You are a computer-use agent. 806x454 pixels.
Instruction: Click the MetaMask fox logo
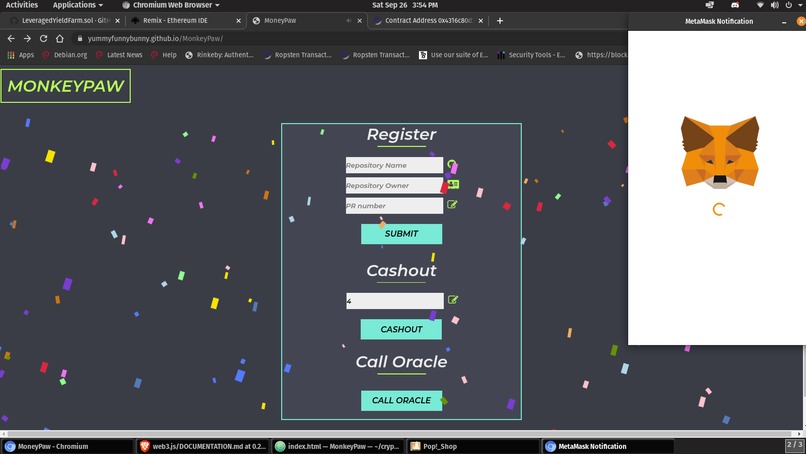coord(720,152)
